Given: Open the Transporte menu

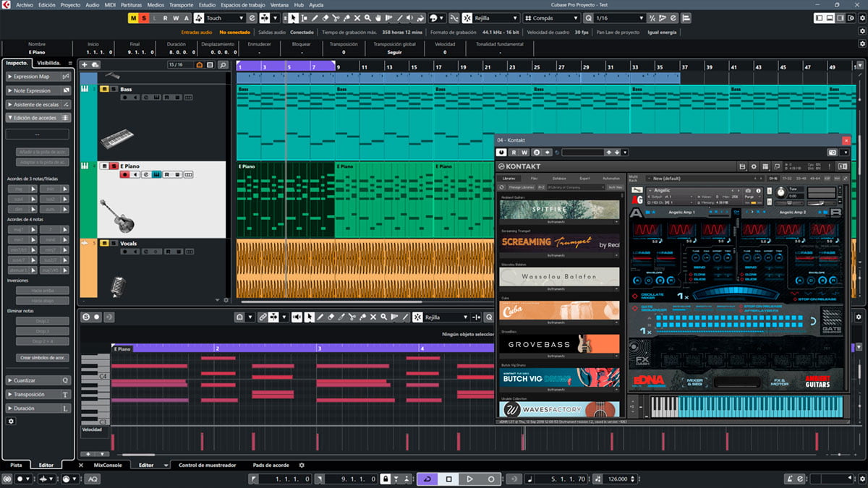Looking at the screenshot, I should tap(181, 4).
